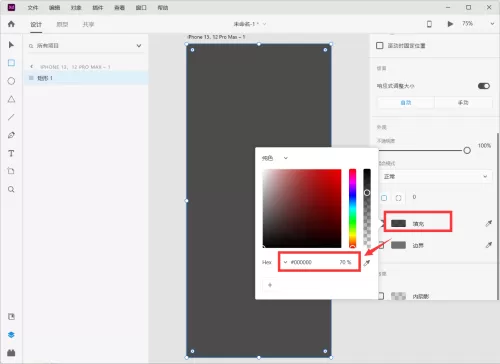
Task: Select the Text tool
Action: point(11,153)
